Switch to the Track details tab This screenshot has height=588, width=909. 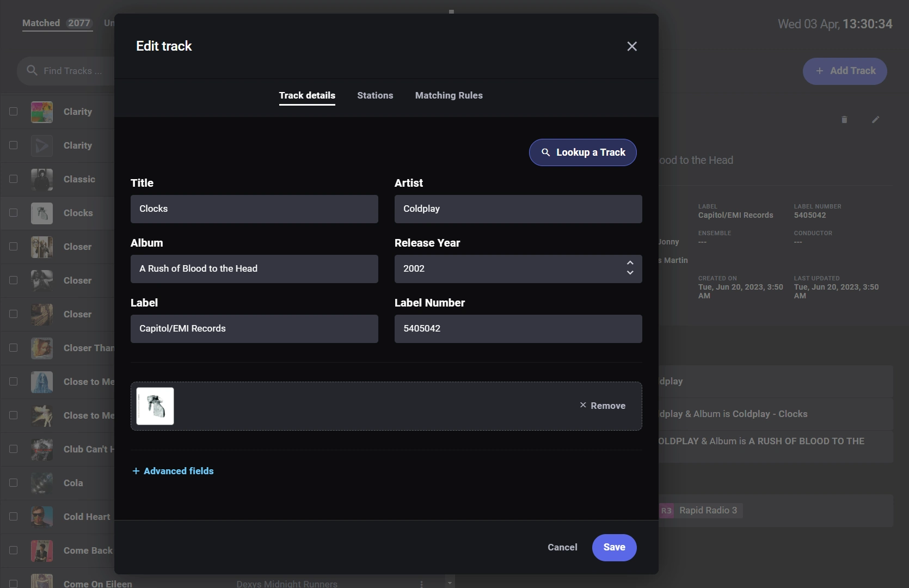[x=307, y=95]
